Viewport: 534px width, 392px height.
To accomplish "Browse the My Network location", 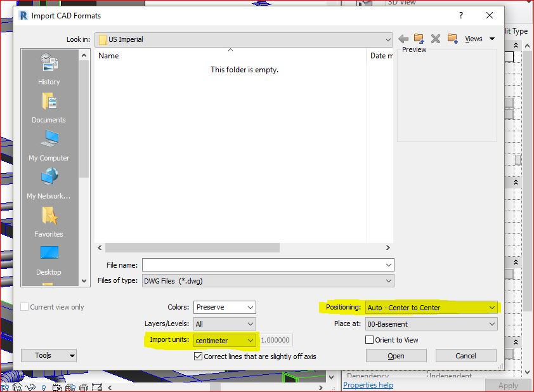I will (49, 184).
